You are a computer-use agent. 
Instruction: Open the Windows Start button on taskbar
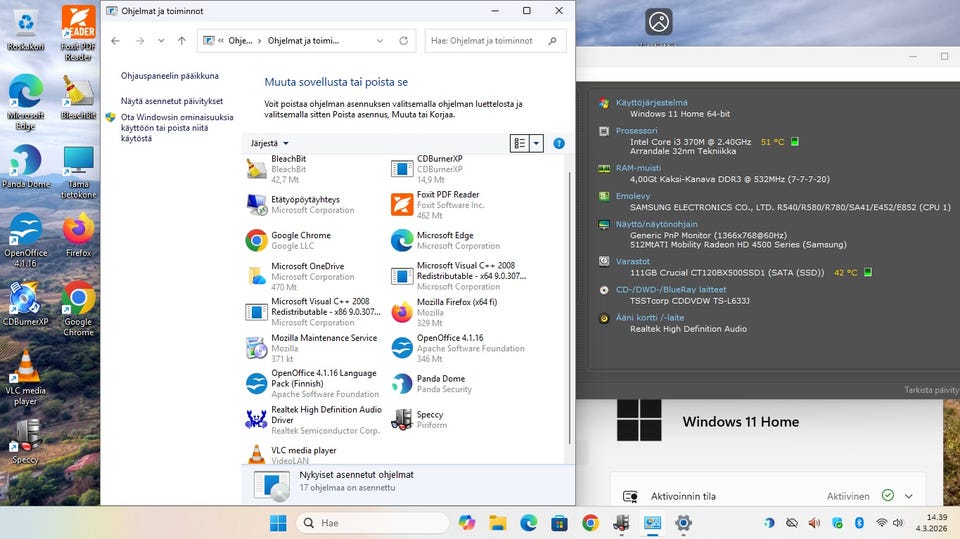click(x=278, y=523)
